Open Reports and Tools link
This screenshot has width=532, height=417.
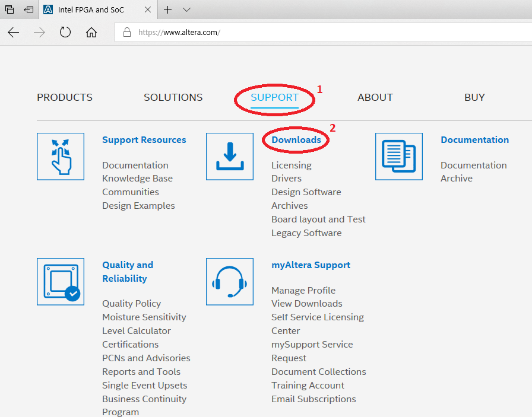click(x=141, y=371)
